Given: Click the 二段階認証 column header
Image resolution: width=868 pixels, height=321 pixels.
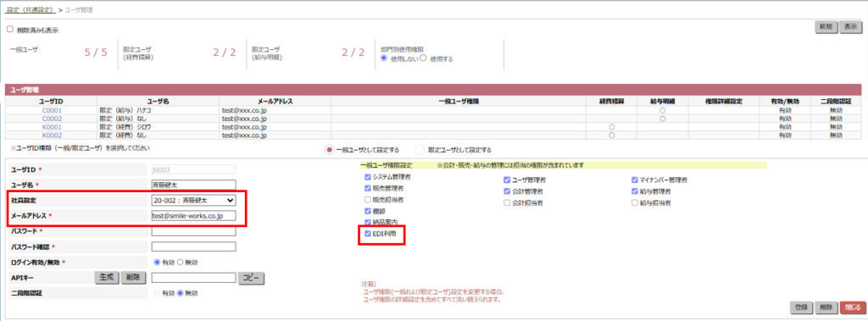Looking at the screenshot, I should point(836,102).
